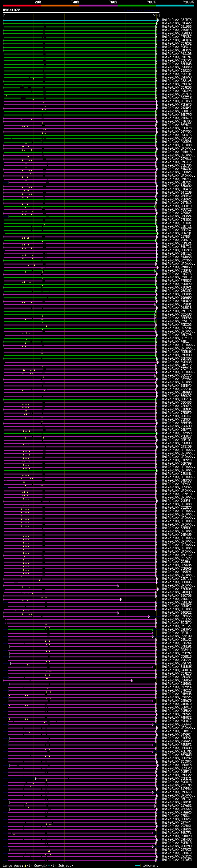Image resolution: width=197 pixels, height=868 pixels.
Task: Select the UniRef100_D0A7P1 label
Action: pyautogui.click(x=177, y=664)
